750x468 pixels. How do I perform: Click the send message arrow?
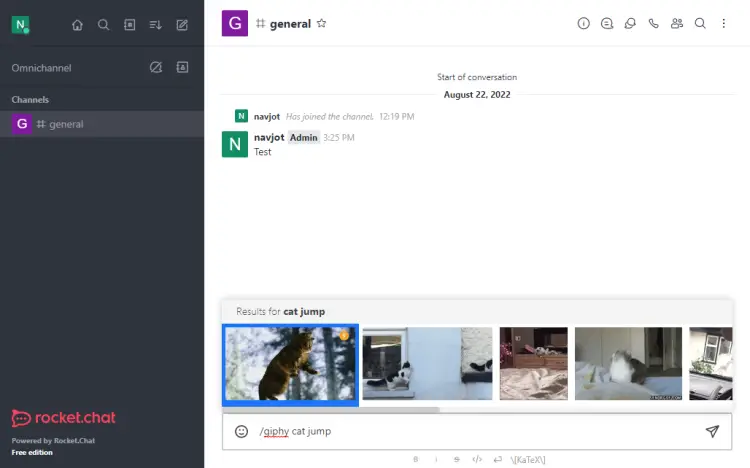712,431
